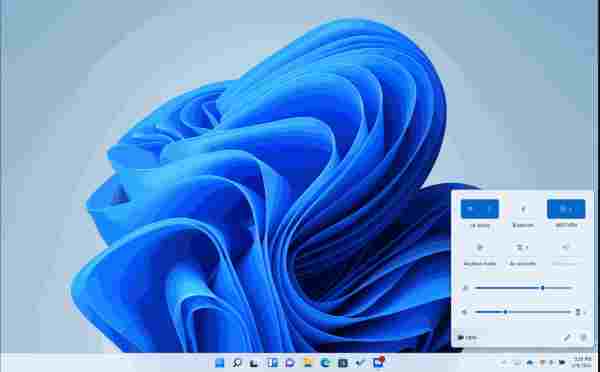
Task: Toggle Bluetooth in quick settings
Action: point(523,209)
